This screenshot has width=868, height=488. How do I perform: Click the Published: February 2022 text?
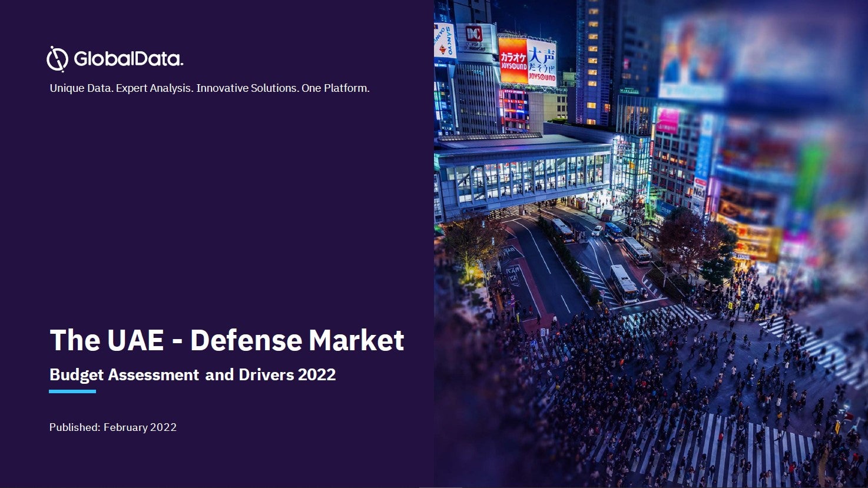[113, 427]
